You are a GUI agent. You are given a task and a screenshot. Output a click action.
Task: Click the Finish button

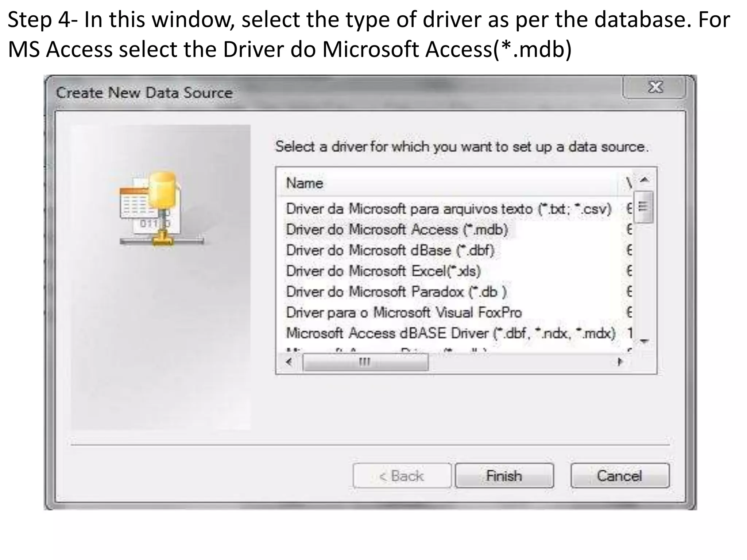pyautogui.click(x=504, y=476)
